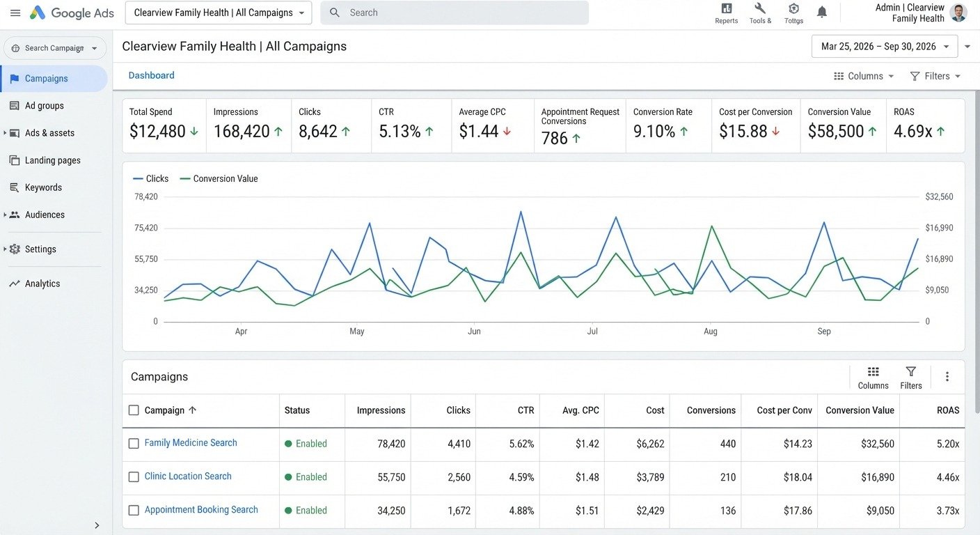Collapse the sidebar with bottom chevron
Viewport: 980px width, 535px height.
tap(97, 525)
